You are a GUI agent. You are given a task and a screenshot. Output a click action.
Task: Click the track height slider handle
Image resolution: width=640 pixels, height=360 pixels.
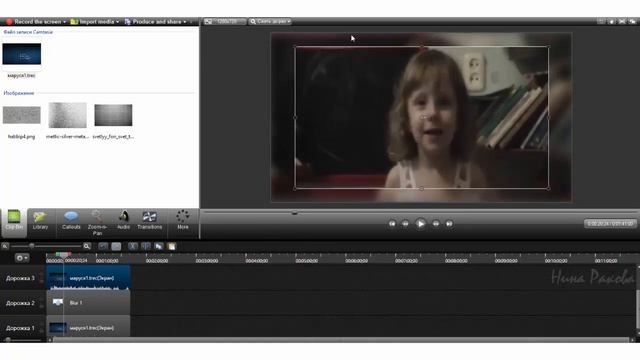[x=8, y=340]
